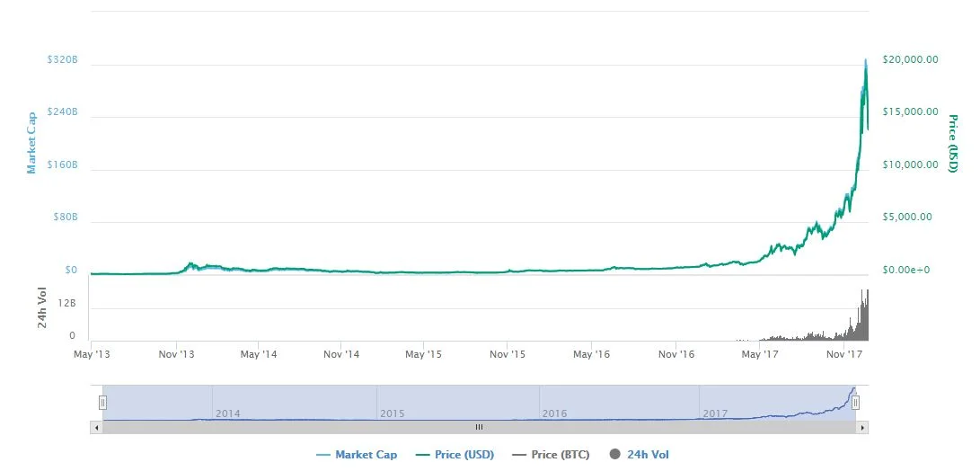Click the May '13 x-axis label
The image size is (980, 471).
tap(92, 355)
